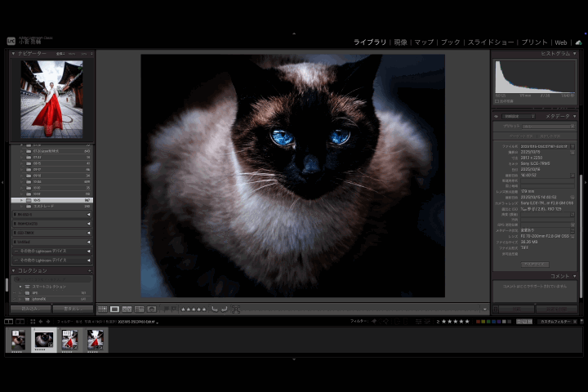This screenshot has height=392, width=588.
Task: Filter by blue color label
Action: (x=493, y=322)
